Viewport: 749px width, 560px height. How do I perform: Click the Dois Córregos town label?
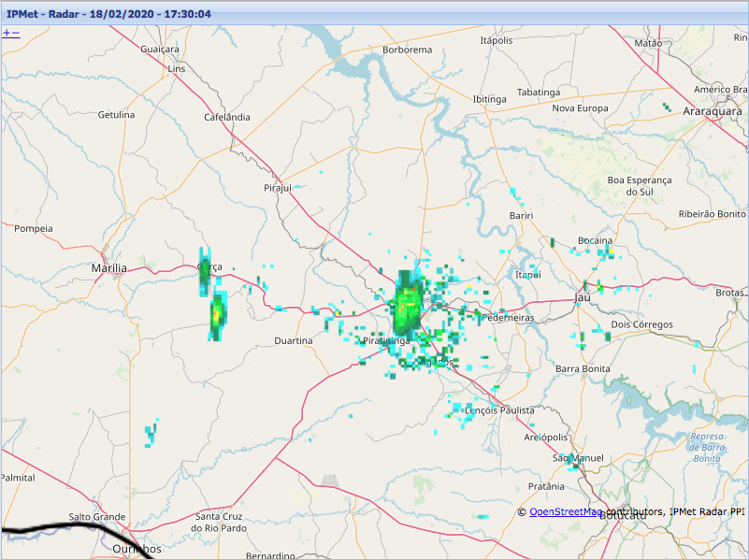click(x=641, y=324)
